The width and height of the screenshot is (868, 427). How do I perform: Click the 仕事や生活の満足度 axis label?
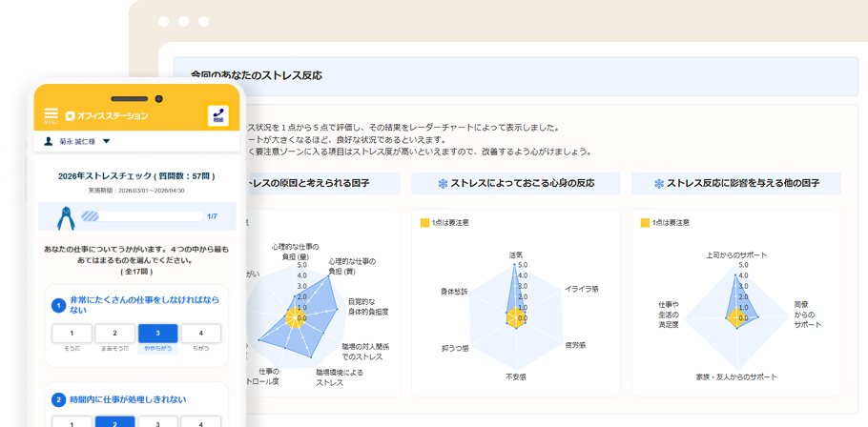tap(669, 315)
